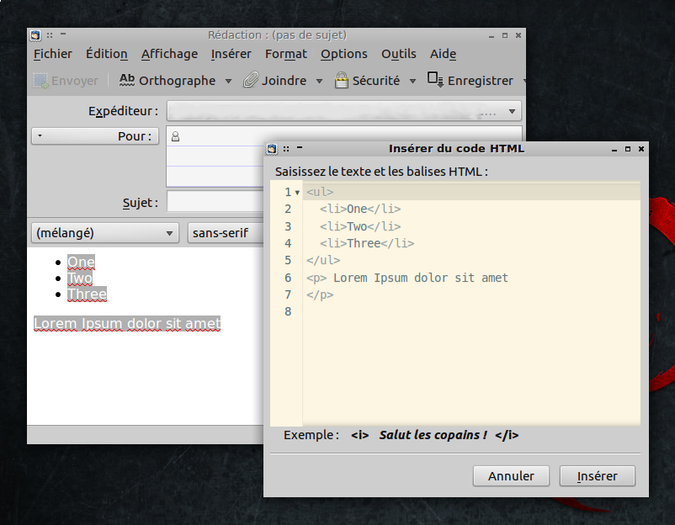Viewport: 675px width, 525px height.
Task: Click 'Two' in the message body
Action: [80, 278]
